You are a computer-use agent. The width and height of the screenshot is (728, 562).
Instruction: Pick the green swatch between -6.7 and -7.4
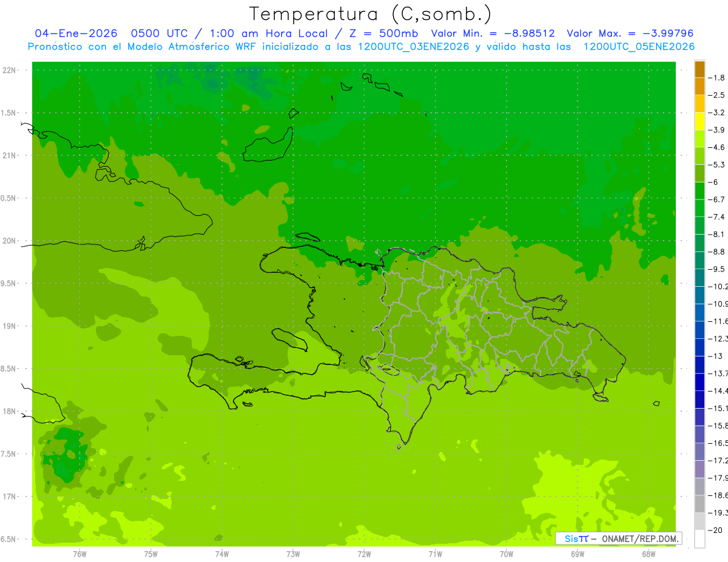tap(699, 208)
